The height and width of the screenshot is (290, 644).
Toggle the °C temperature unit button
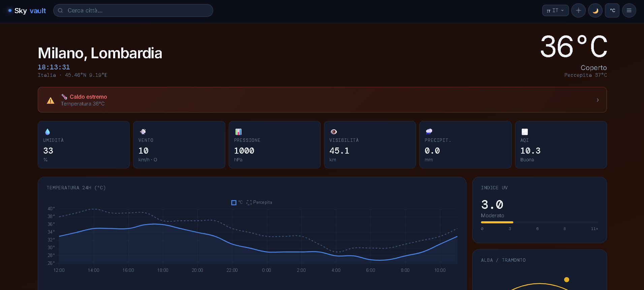(x=612, y=10)
